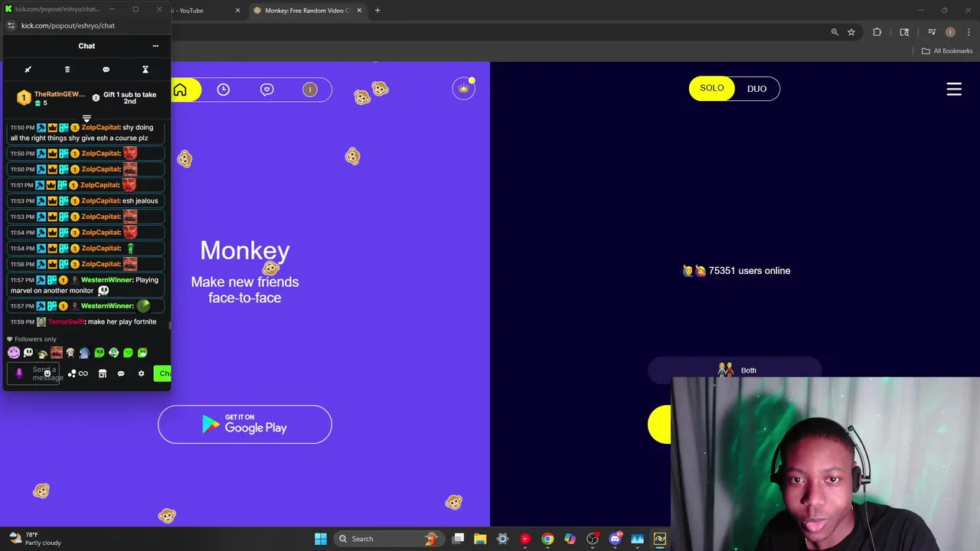Open the Windows Start menu
Viewport: 980px width, 551px height.
[321, 539]
